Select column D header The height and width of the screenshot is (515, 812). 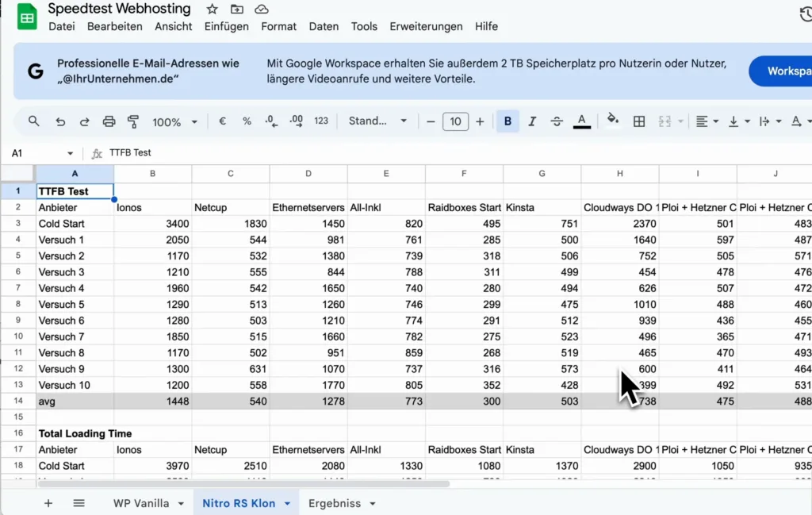(x=308, y=174)
